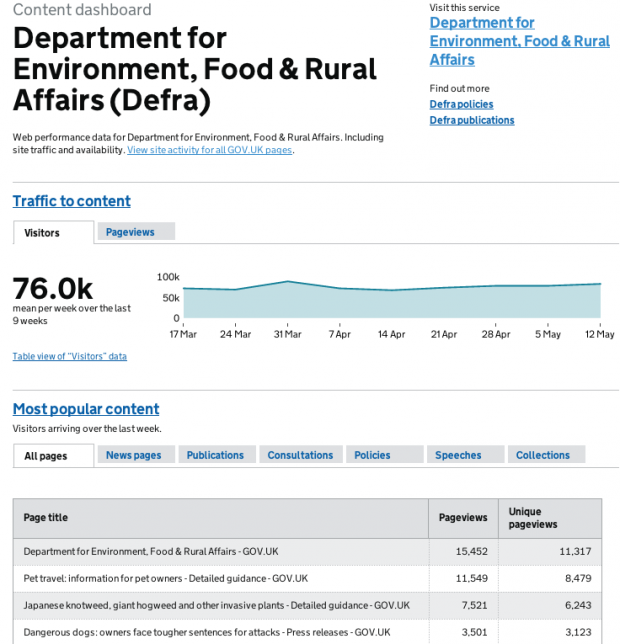Image resolution: width=620 pixels, height=644 pixels.
Task: Click the 11,317 unique pageviews cell
Action: pyautogui.click(x=550, y=552)
